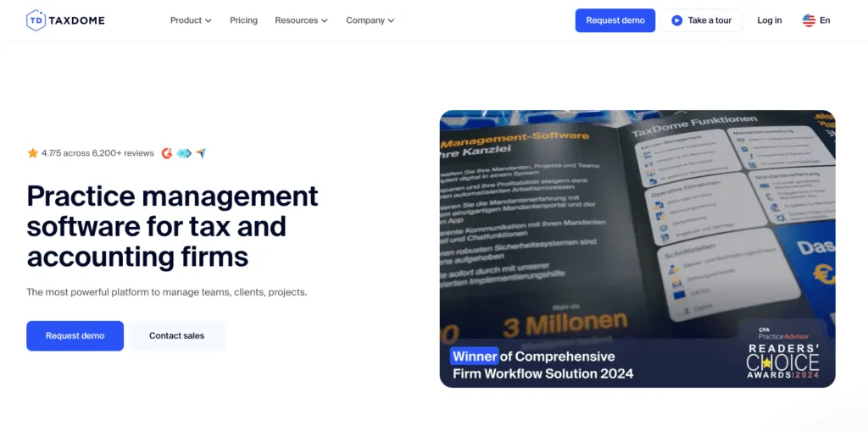Click the Practice management software headline
Image resolution: width=868 pixels, height=431 pixels.
click(x=173, y=226)
